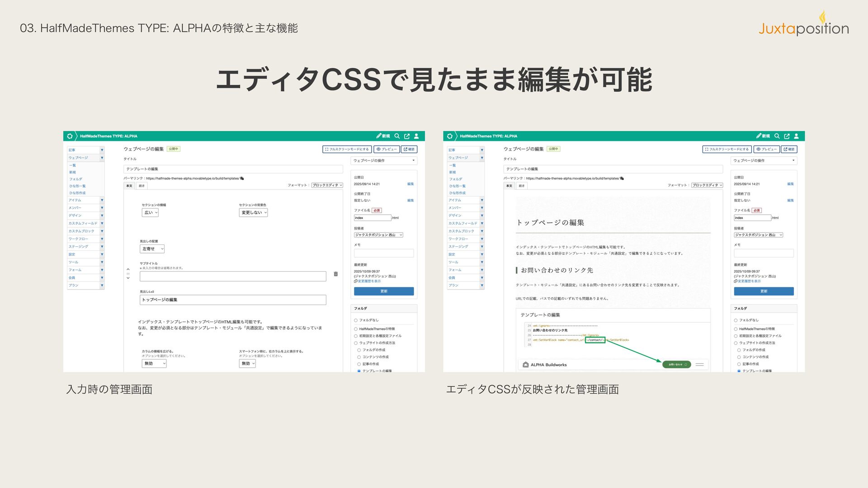
Task: Click the magnifier search icon in the input-screen admin header
Action: click(x=397, y=136)
